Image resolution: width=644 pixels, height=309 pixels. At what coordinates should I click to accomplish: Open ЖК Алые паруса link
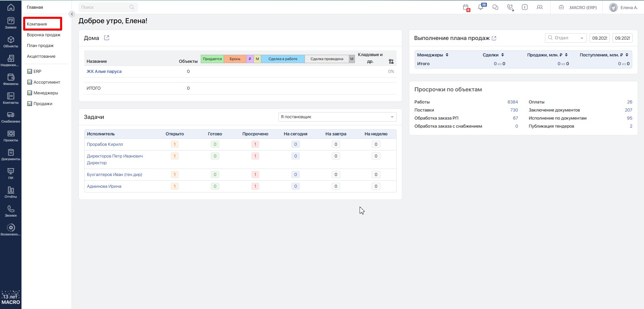(104, 72)
